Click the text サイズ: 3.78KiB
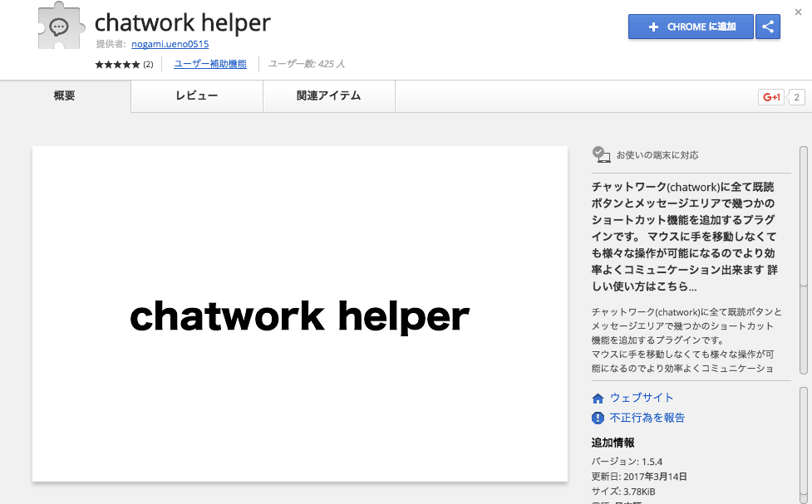The image size is (812, 504). click(x=623, y=492)
